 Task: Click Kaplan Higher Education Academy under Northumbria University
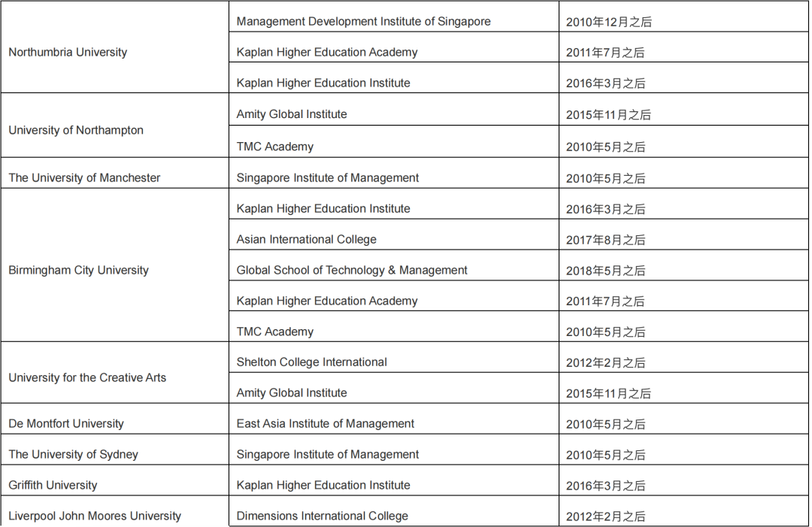(x=327, y=53)
